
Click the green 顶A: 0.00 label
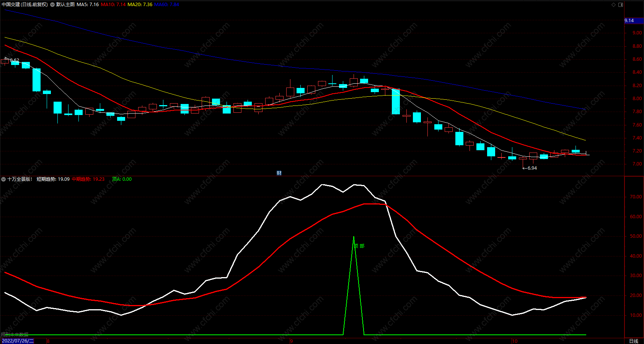[122, 179]
